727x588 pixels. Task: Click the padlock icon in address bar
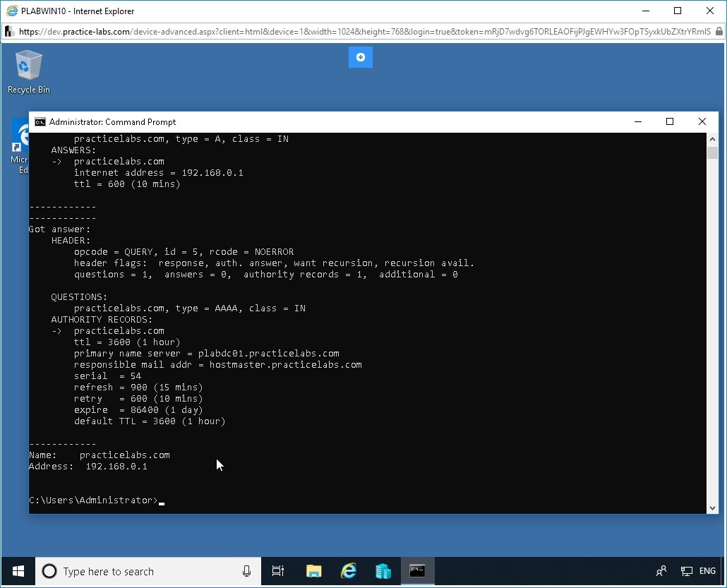point(719,32)
